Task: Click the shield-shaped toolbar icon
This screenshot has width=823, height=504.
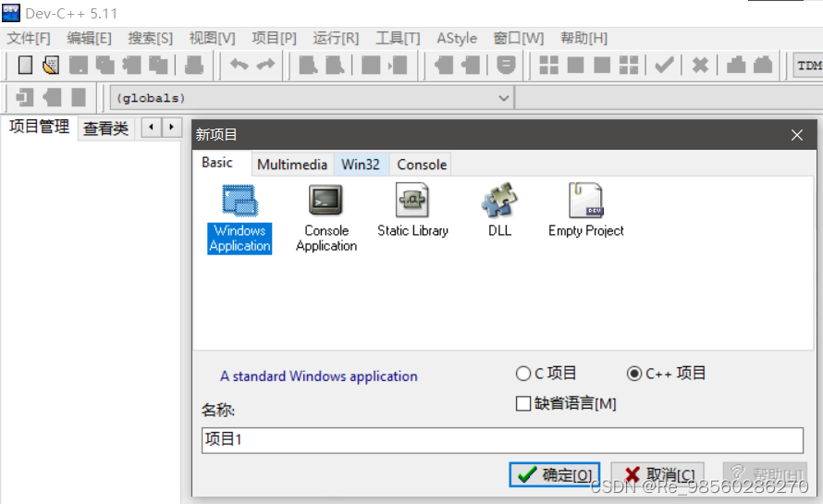Action: point(506,65)
